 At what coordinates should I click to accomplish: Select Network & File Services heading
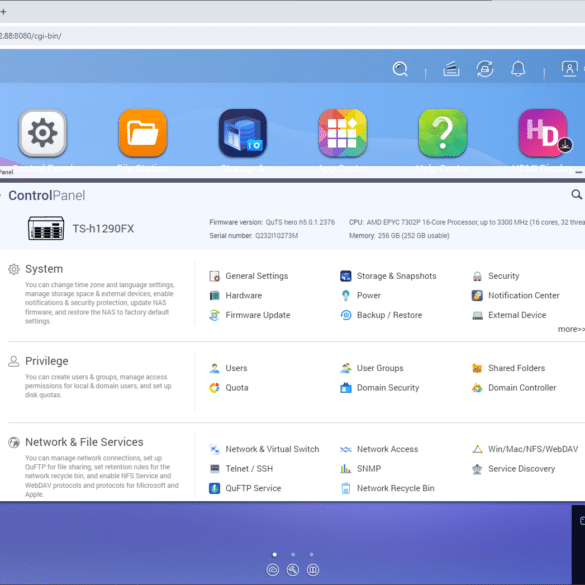pos(84,442)
